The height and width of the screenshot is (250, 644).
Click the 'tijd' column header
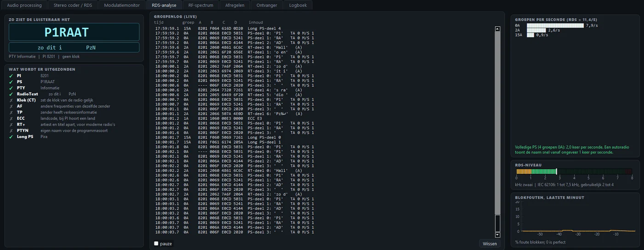(159, 22)
